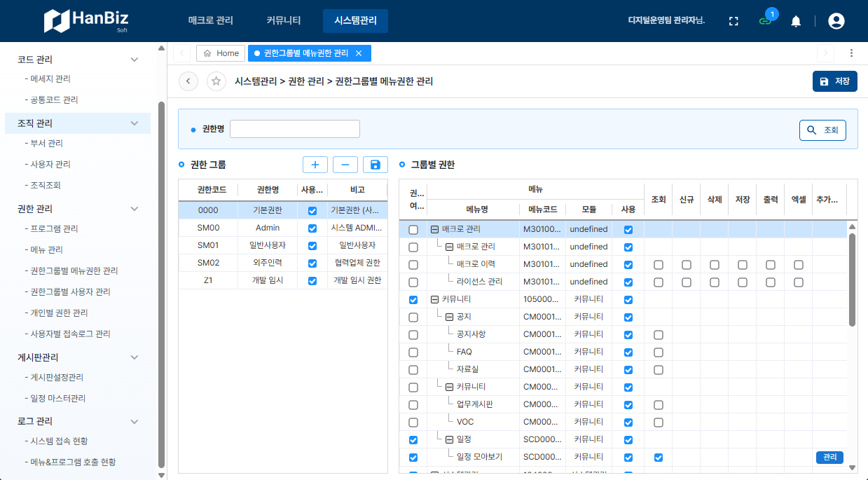Run a search with the 조회 button
The width and height of the screenshot is (868, 480).
pyautogui.click(x=822, y=130)
